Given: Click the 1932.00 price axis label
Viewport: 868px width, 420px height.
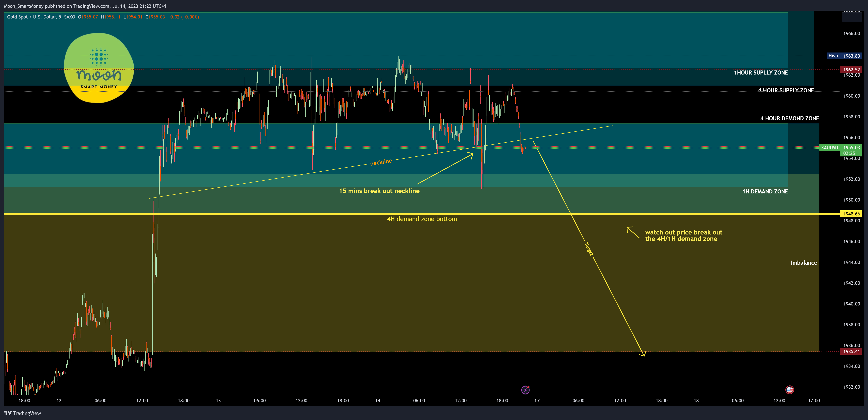Looking at the screenshot, I should tap(851, 387).
